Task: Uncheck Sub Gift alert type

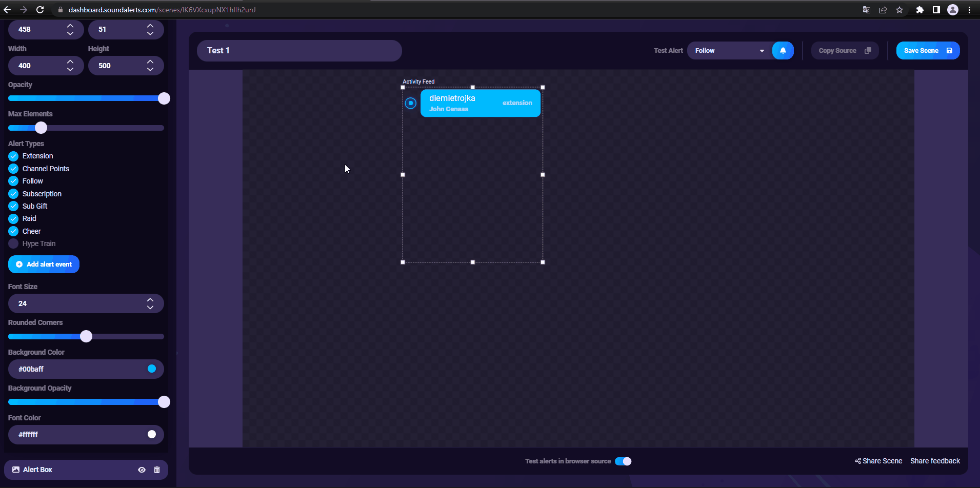Action: [x=13, y=206]
